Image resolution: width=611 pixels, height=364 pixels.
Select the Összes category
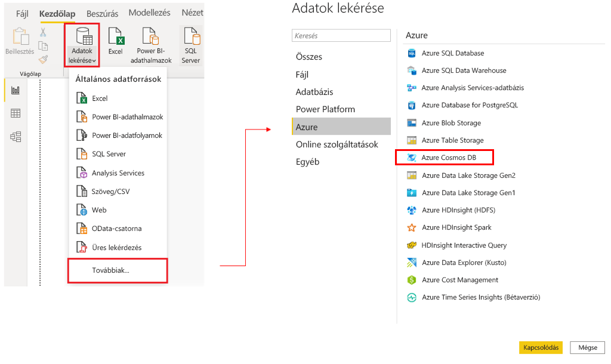click(341, 57)
